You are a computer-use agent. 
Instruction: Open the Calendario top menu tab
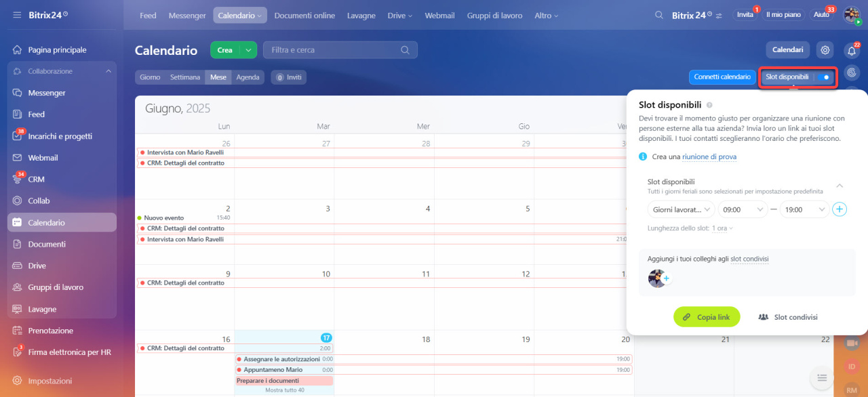pyautogui.click(x=240, y=15)
